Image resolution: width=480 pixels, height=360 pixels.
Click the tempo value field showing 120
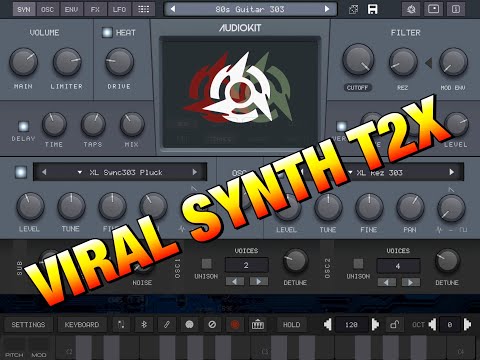(x=351, y=324)
